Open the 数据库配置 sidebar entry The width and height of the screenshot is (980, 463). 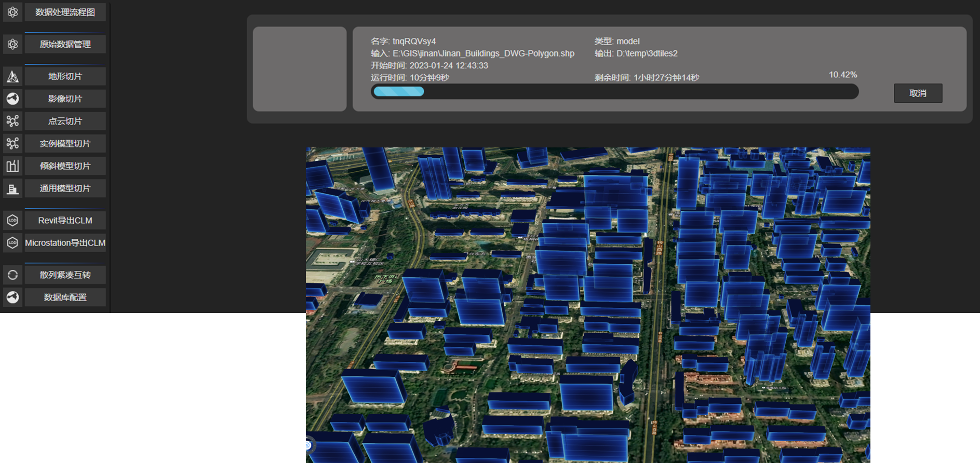65,297
